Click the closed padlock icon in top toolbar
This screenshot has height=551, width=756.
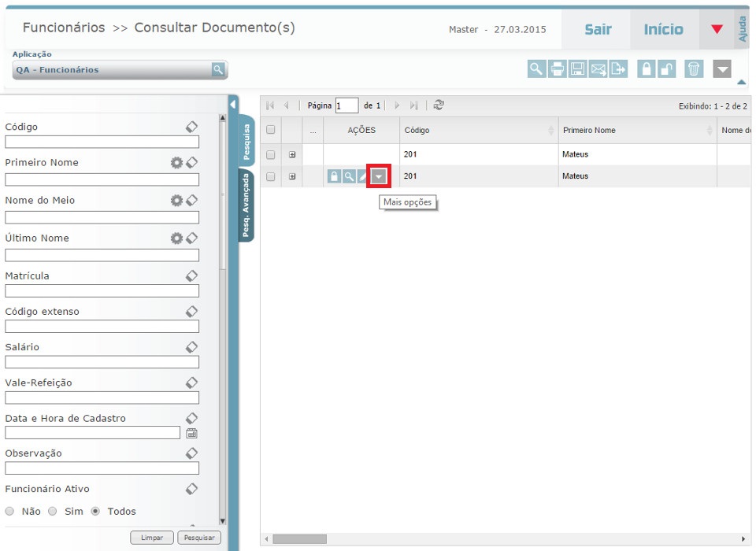tap(647, 69)
